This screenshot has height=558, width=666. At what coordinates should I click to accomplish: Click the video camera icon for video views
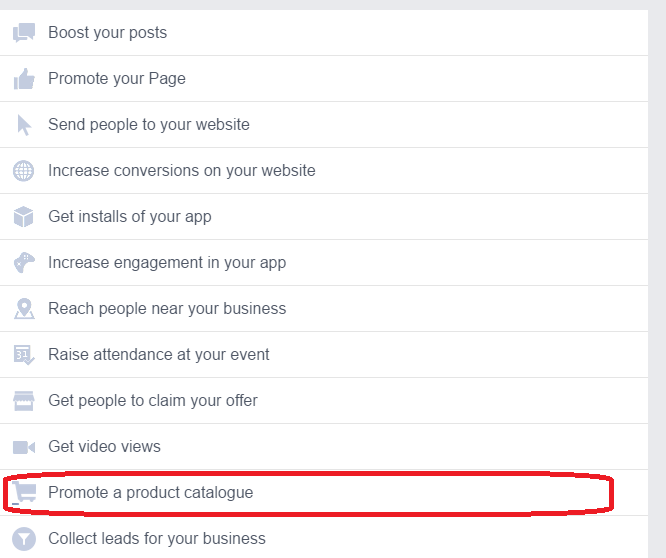(x=24, y=447)
